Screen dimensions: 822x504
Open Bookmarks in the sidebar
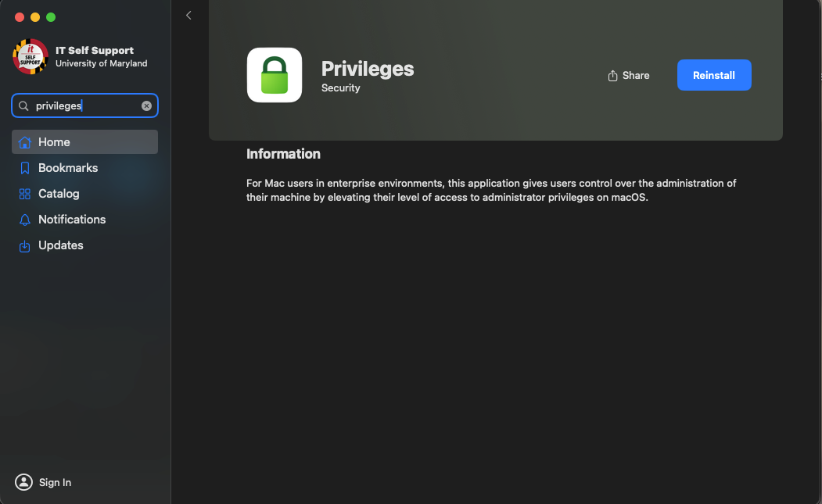click(x=84, y=168)
